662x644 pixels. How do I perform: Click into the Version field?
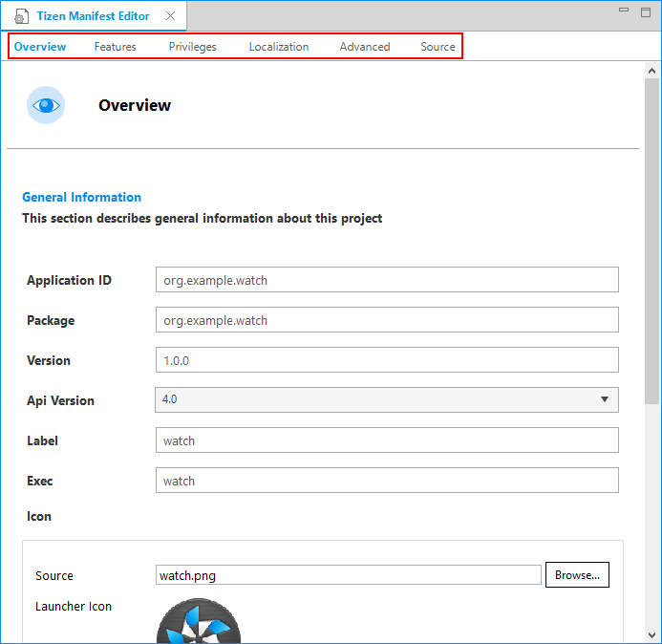[x=386, y=360]
